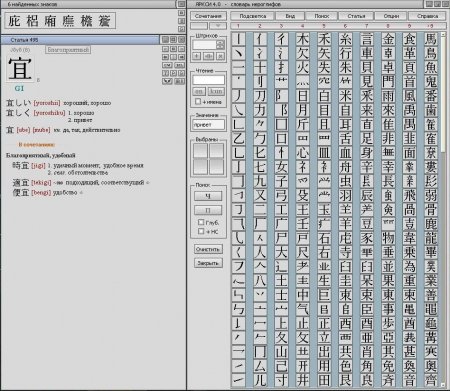Jump to the 7-stroke radicals column header

pos(367,26)
